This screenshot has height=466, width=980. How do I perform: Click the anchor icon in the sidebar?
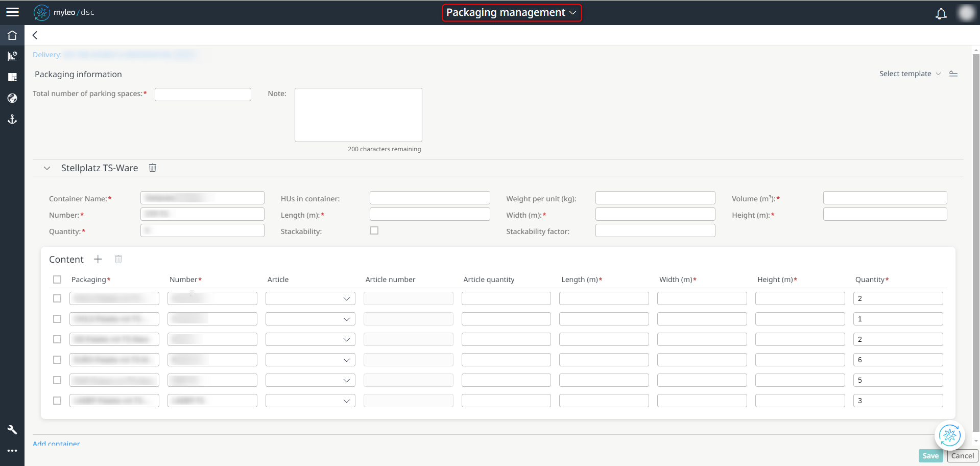pyautogui.click(x=12, y=119)
